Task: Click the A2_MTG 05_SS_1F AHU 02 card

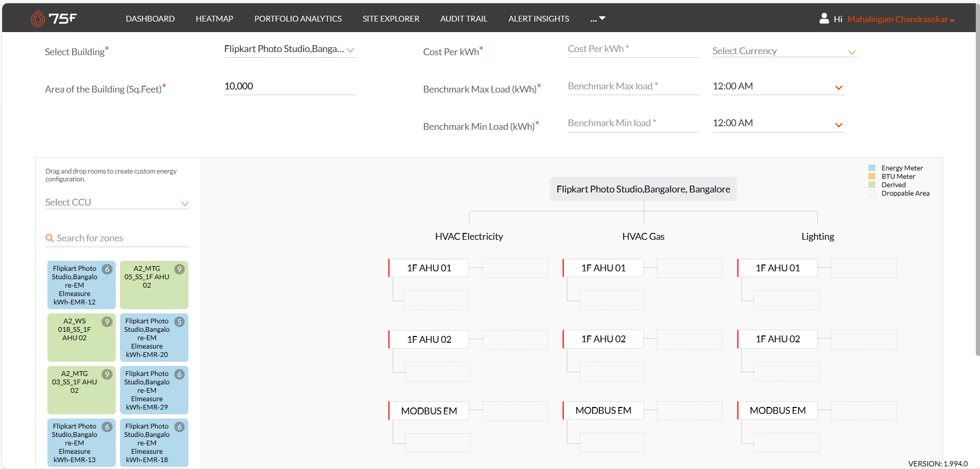Action: click(x=154, y=285)
